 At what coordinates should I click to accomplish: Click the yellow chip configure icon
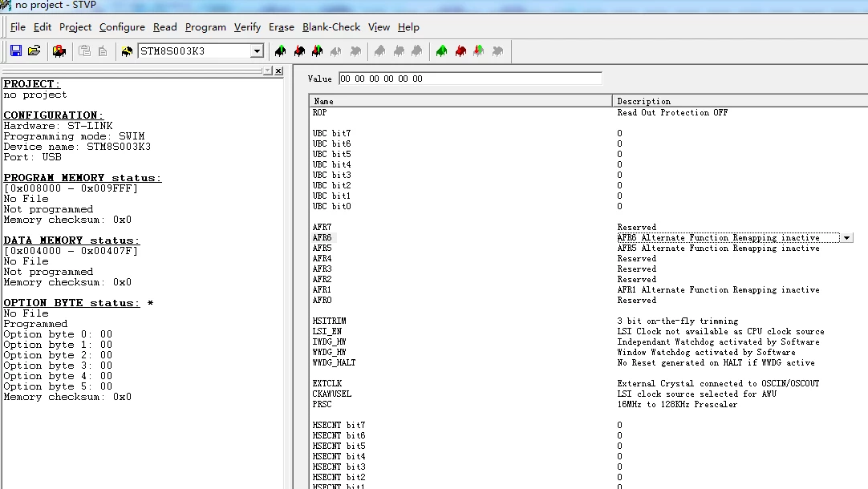[x=127, y=51]
